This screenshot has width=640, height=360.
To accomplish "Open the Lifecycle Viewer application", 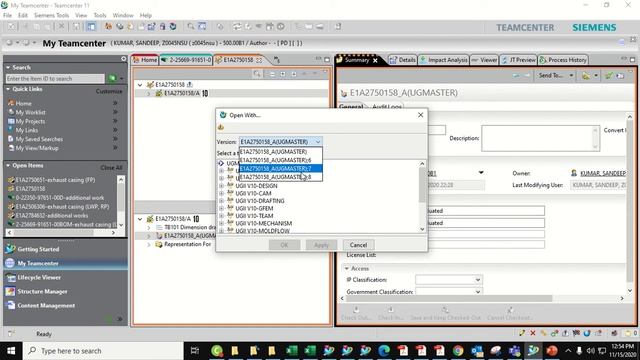I will 39,277.
